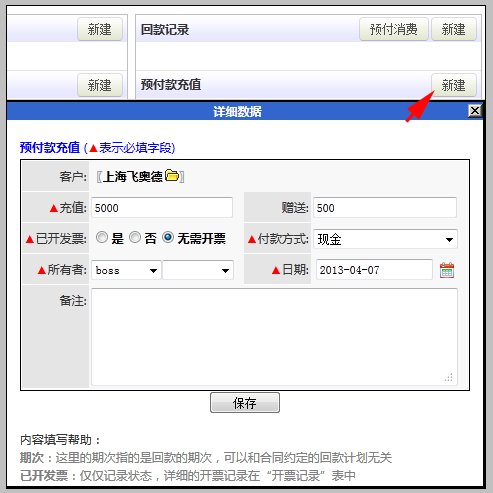493x493 pixels.
Task: Click the 日期 field showing 2013-04-07
Action: 374,270
